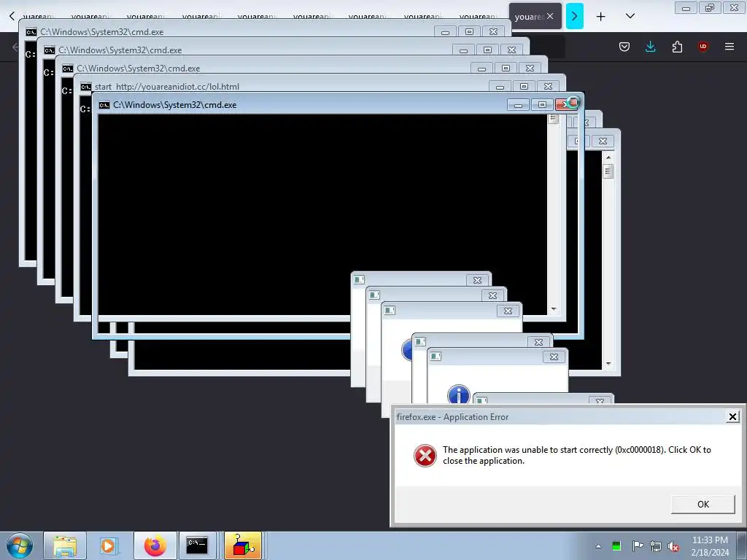Click the tab strip previous arrow

point(12,16)
